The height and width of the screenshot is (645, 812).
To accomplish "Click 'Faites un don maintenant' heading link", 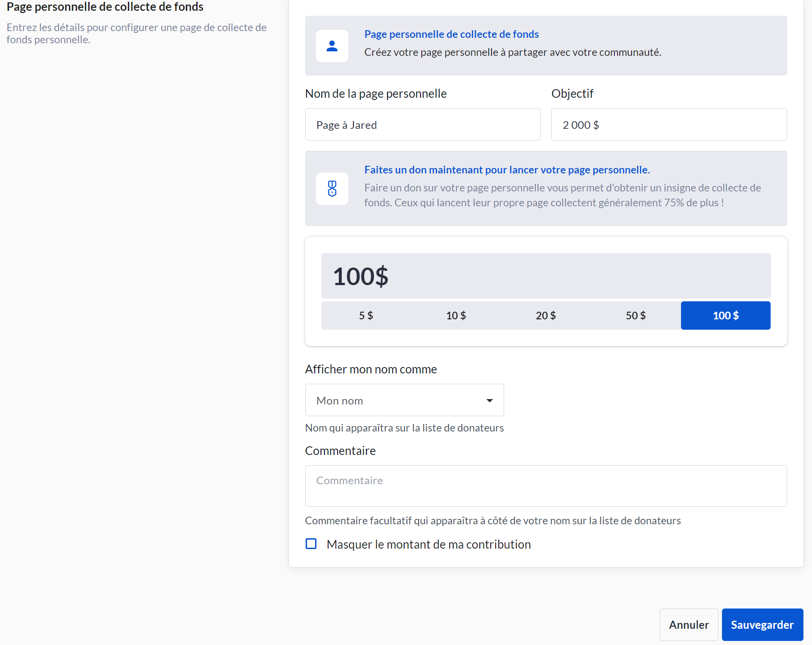I will 507,170.
